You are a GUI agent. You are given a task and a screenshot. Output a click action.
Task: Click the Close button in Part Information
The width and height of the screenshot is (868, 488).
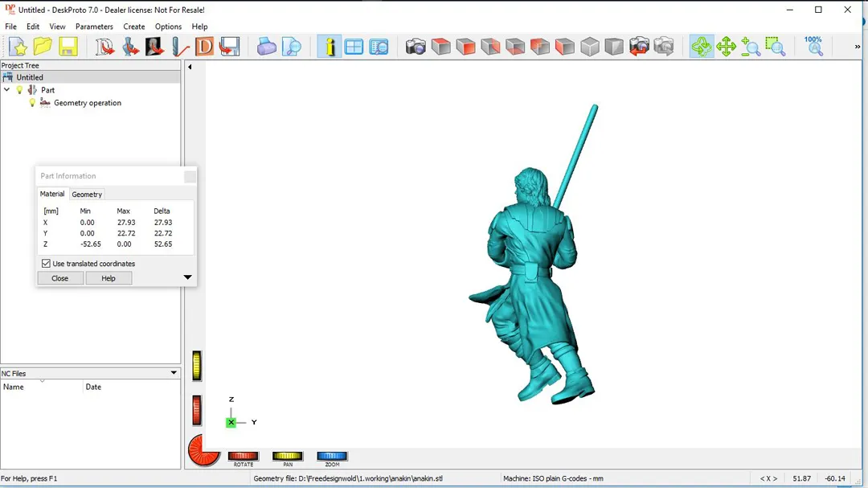pos(60,278)
